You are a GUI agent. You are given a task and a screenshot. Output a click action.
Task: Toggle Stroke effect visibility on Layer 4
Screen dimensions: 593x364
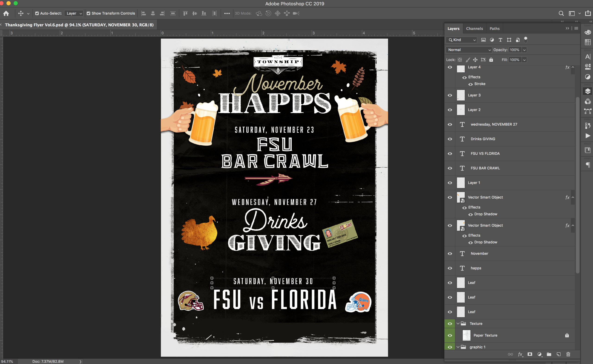click(470, 84)
